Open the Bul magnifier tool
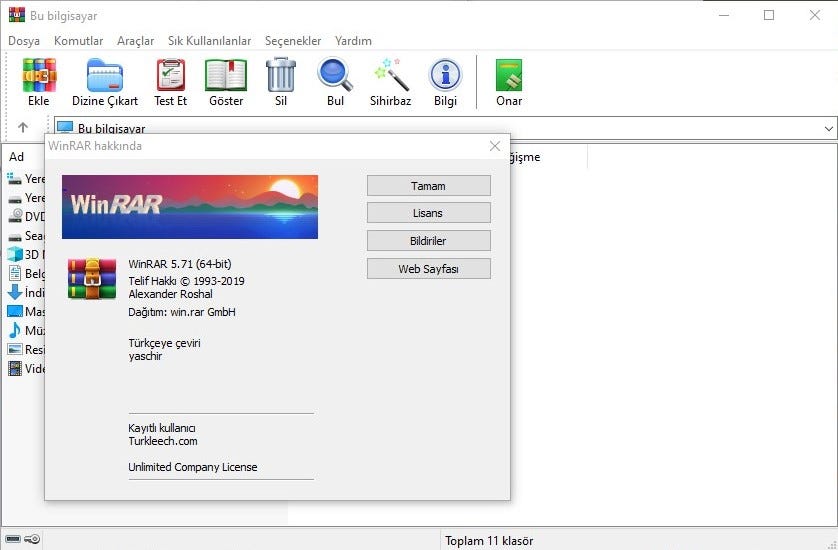The height and width of the screenshot is (550, 838). coord(335,75)
